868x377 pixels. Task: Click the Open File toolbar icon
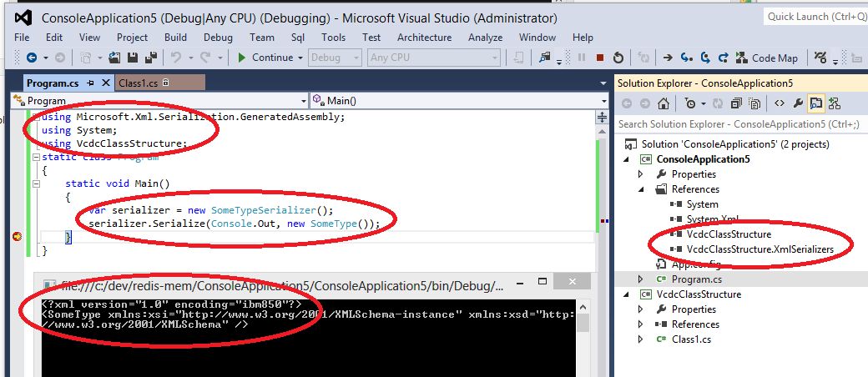[x=115, y=58]
